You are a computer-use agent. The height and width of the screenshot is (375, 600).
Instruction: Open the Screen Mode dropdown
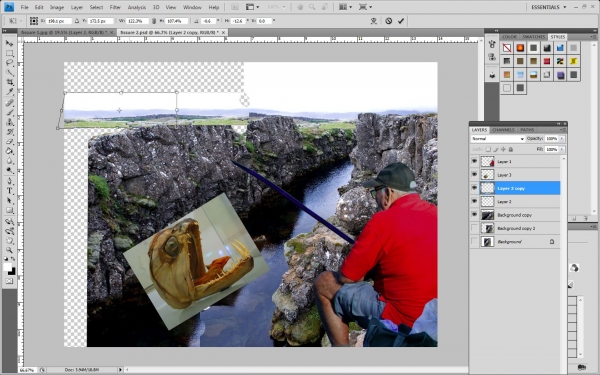coord(365,7)
